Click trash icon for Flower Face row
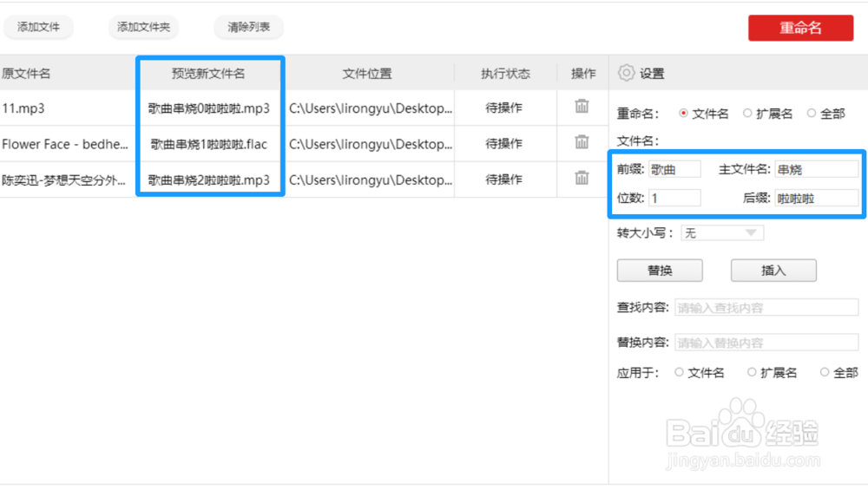868x490 pixels. pyautogui.click(x=582, y=142)
